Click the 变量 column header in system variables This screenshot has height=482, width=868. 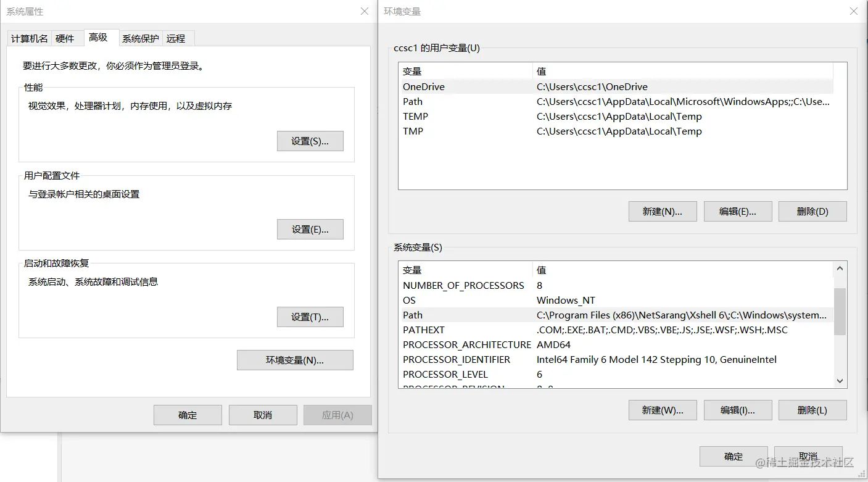[466, 270]
